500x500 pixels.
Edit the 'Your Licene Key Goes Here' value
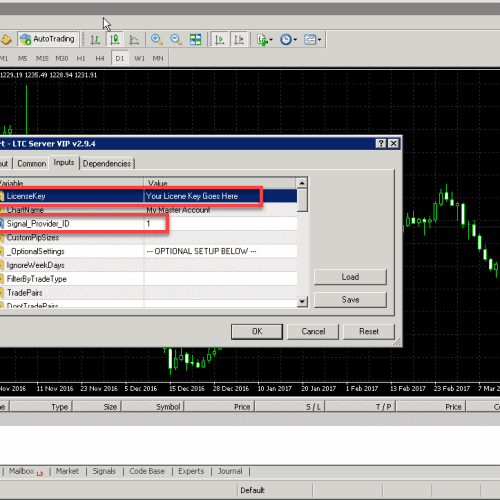tap(220, 196)
